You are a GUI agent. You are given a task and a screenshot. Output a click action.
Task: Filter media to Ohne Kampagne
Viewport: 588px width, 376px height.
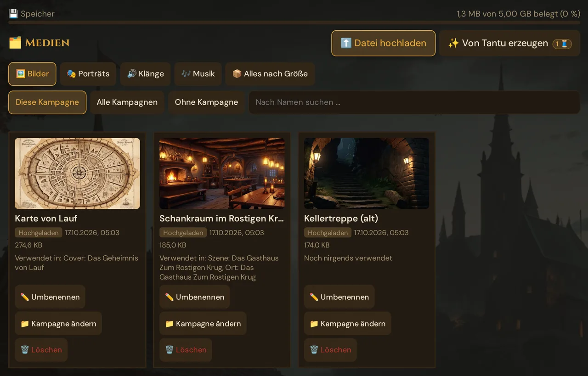point(206,102)
